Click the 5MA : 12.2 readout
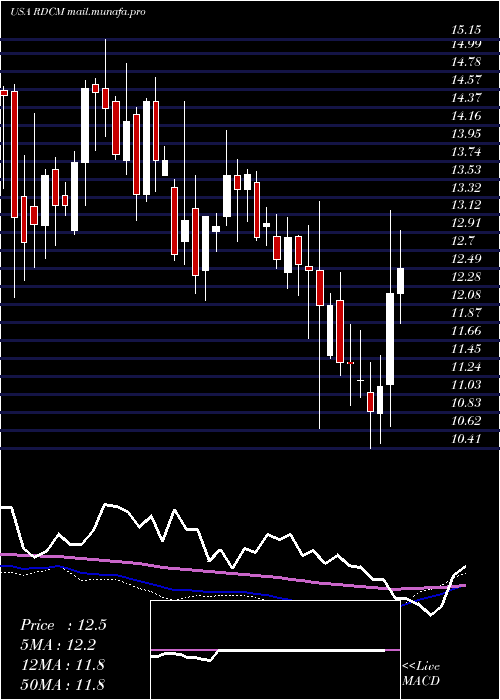The image size is (500, 700). [x=58, y=644]
